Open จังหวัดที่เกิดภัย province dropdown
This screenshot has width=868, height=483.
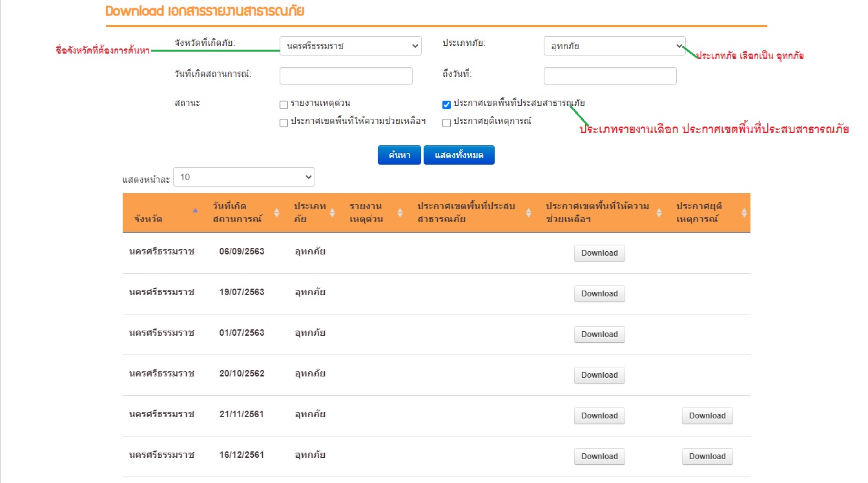350,46
